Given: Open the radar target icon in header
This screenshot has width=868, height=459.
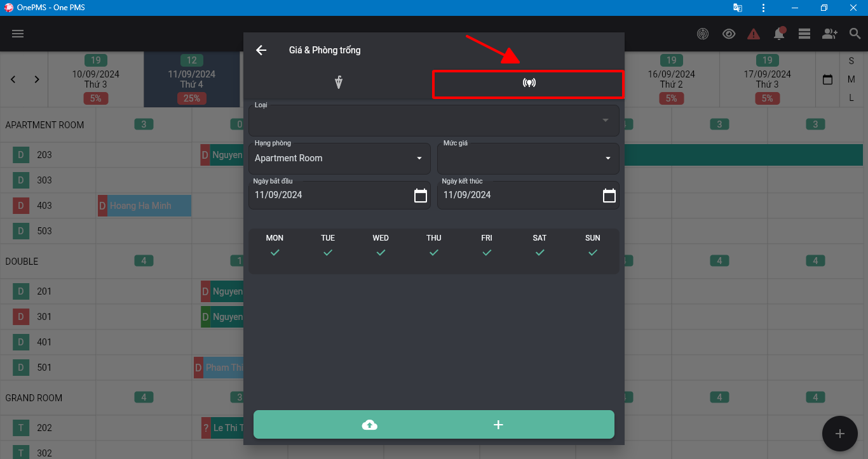Looking at the screenshot, I should coord(703,34).
